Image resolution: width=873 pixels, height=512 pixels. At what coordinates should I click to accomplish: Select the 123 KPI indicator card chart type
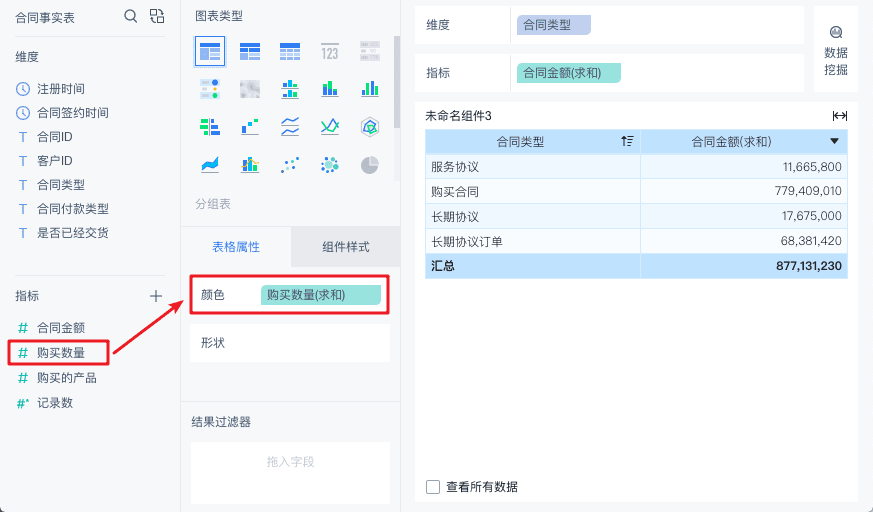coord(330,52)
